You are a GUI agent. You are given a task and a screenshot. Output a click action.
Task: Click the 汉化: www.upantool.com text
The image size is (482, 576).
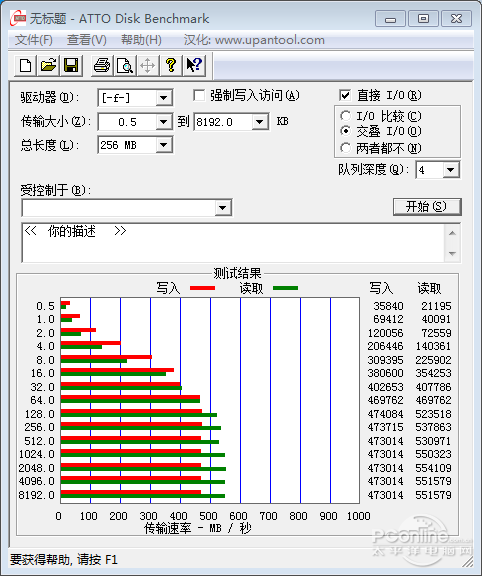[254, 40]
